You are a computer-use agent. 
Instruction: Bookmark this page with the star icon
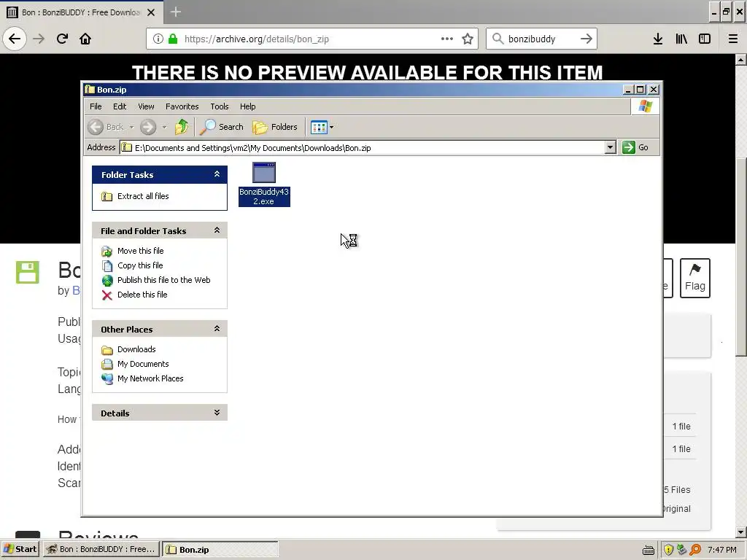coord(468,39)
